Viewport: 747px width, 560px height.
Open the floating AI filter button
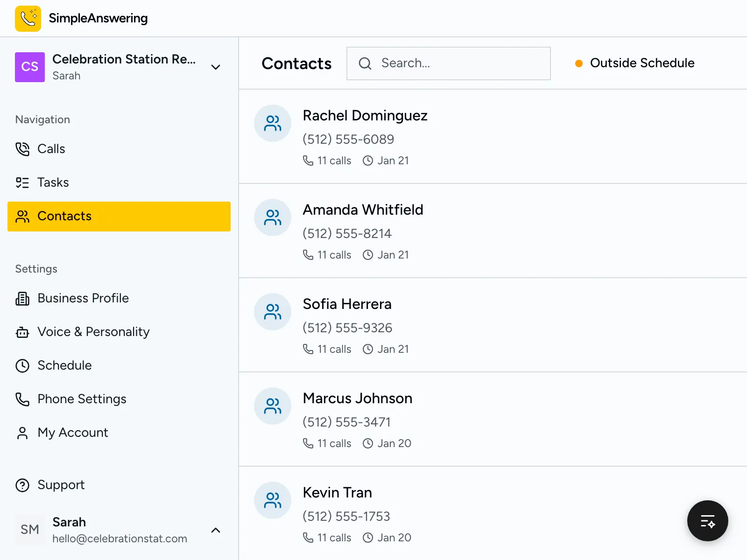pos(707,521)
